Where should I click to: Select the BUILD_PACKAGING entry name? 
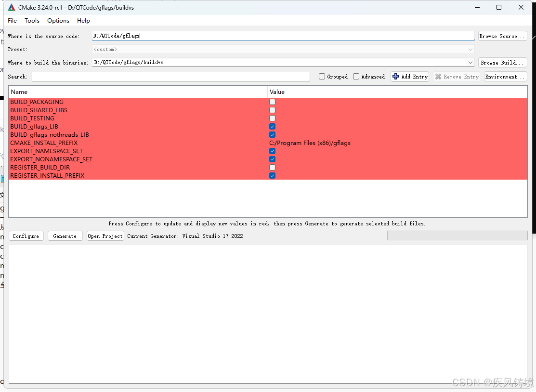[x=37, y=102]
